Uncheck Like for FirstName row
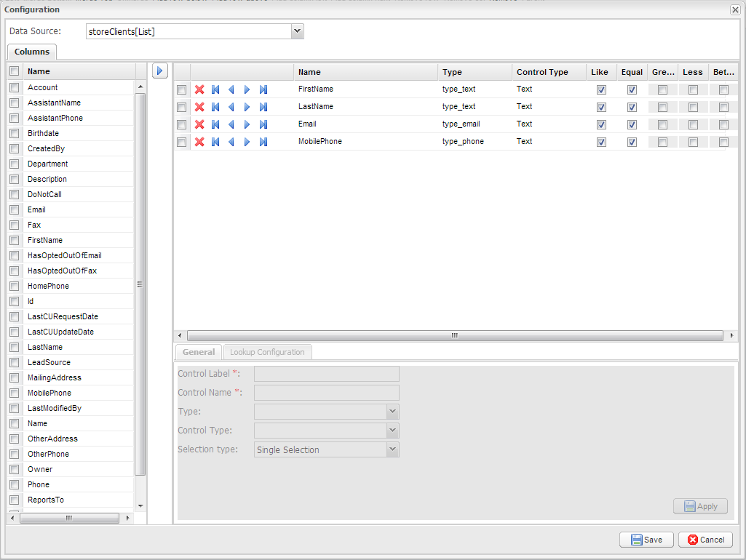 point(601,89)
